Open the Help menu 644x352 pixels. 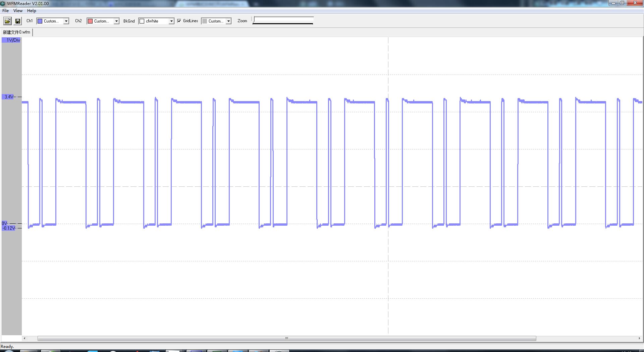tap(32, 11)
